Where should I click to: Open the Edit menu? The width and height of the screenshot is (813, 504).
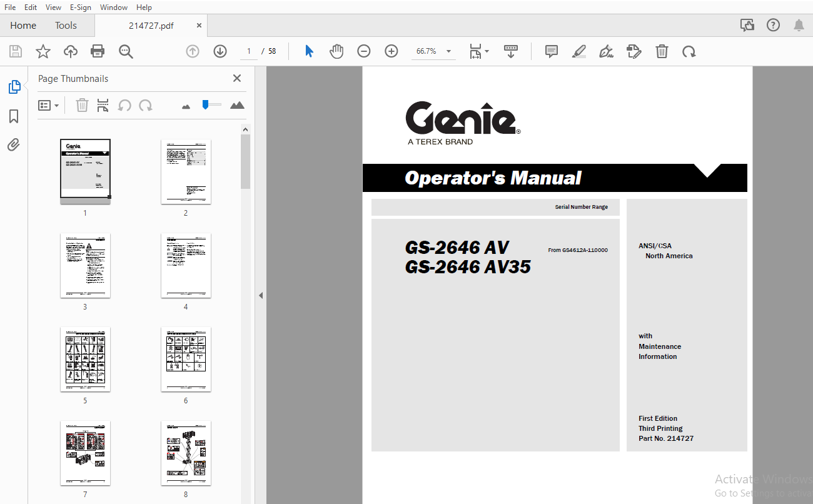(x=31, y=8)
